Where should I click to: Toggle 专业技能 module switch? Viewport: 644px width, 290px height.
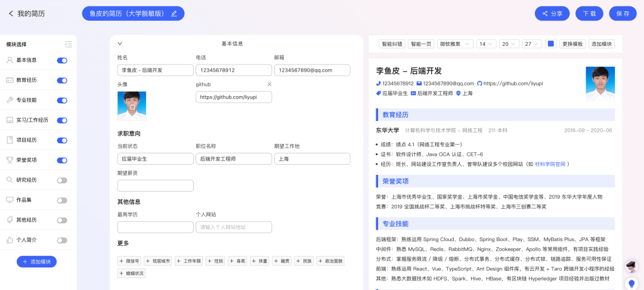click(x=62, y=100)
